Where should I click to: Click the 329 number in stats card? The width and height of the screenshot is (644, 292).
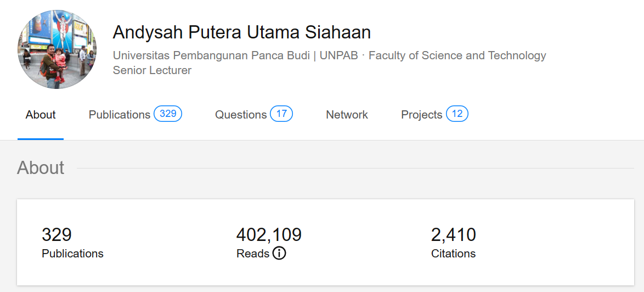tap(57, 235)
